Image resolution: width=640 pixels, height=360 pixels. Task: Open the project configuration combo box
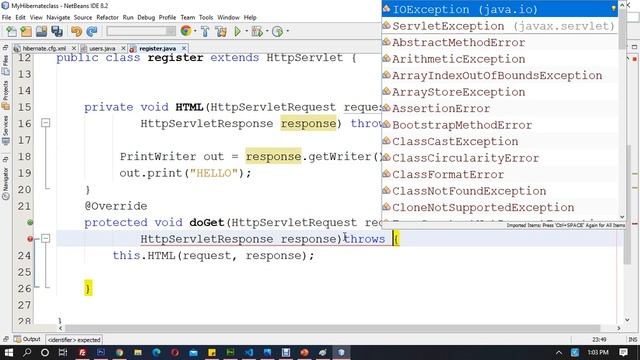[141, 31]
